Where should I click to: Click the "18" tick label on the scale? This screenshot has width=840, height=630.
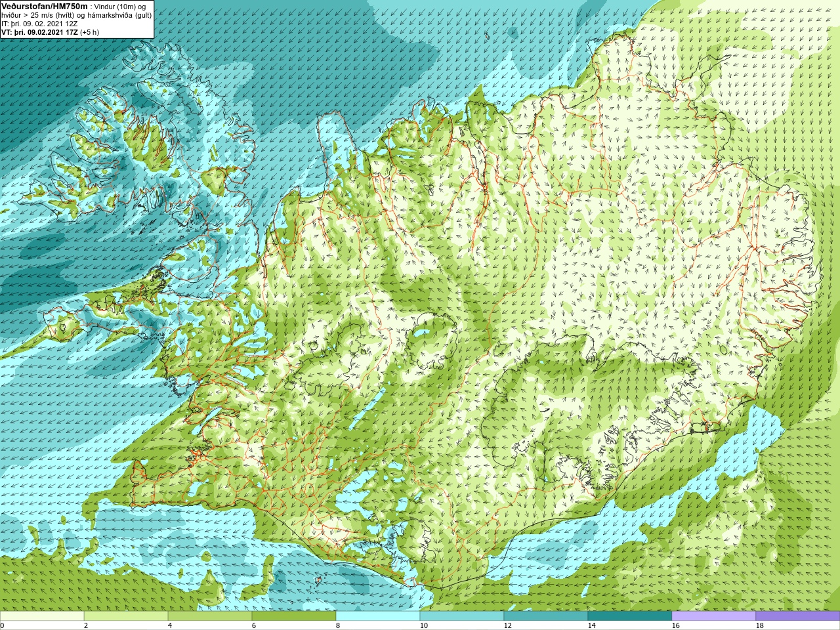click(x=759, y=625)
